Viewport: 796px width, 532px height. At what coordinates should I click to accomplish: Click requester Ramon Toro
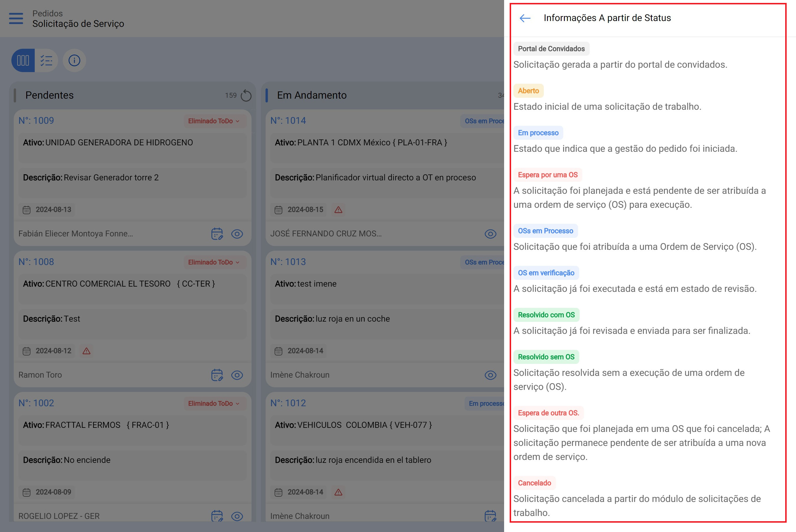(x=40, y=375)
